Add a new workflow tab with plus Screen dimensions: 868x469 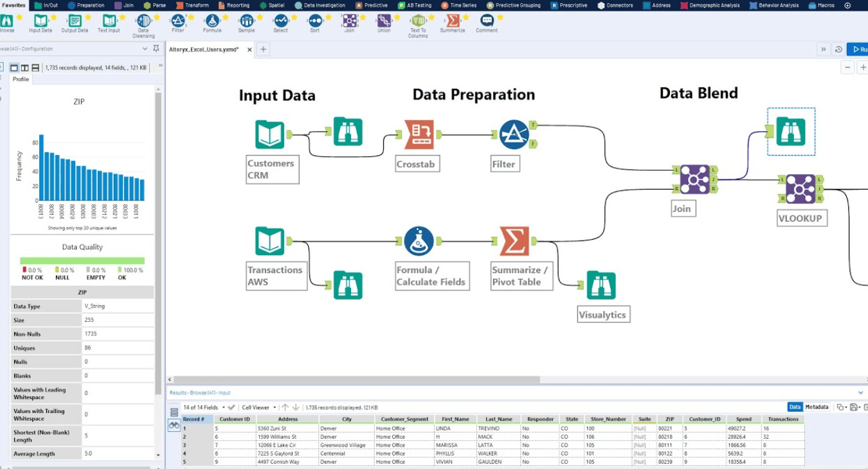tap(264, 49)
